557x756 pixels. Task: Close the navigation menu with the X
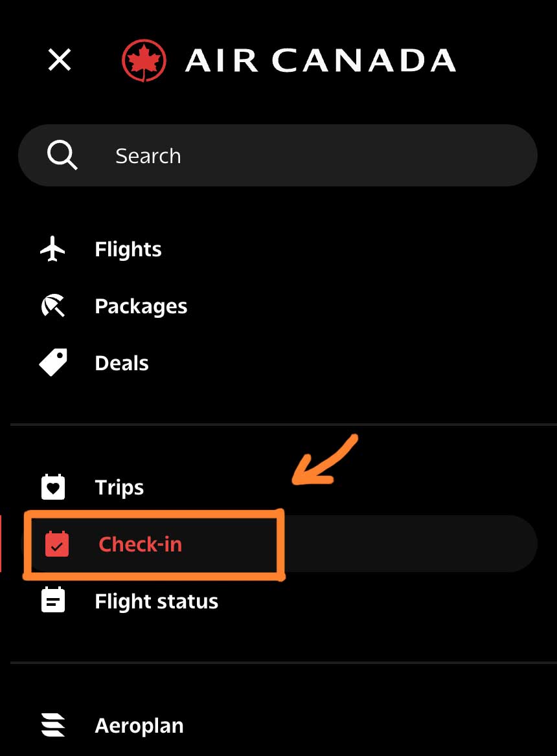click(58, 60)
